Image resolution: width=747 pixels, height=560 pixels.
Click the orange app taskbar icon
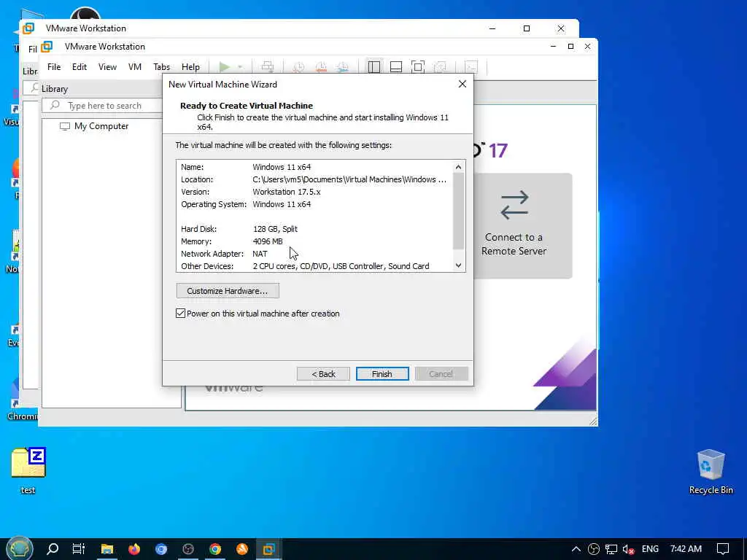(242, 549)
